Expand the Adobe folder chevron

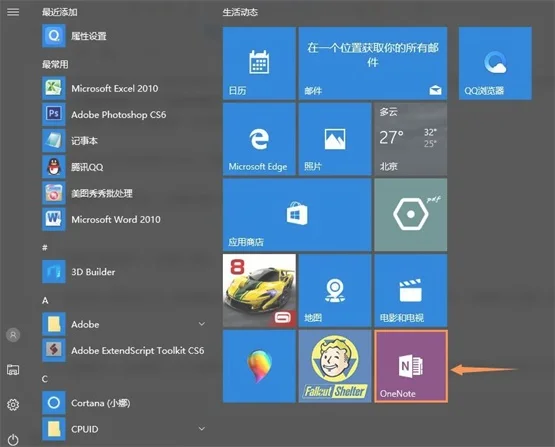202,324
